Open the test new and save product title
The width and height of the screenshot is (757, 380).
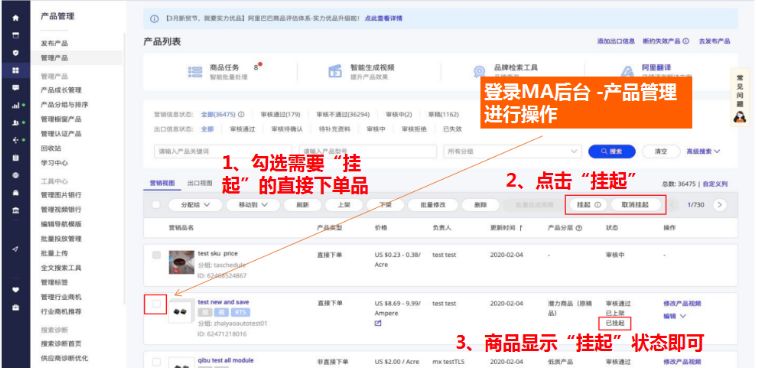pyautogui.click(x=224, y=302)
